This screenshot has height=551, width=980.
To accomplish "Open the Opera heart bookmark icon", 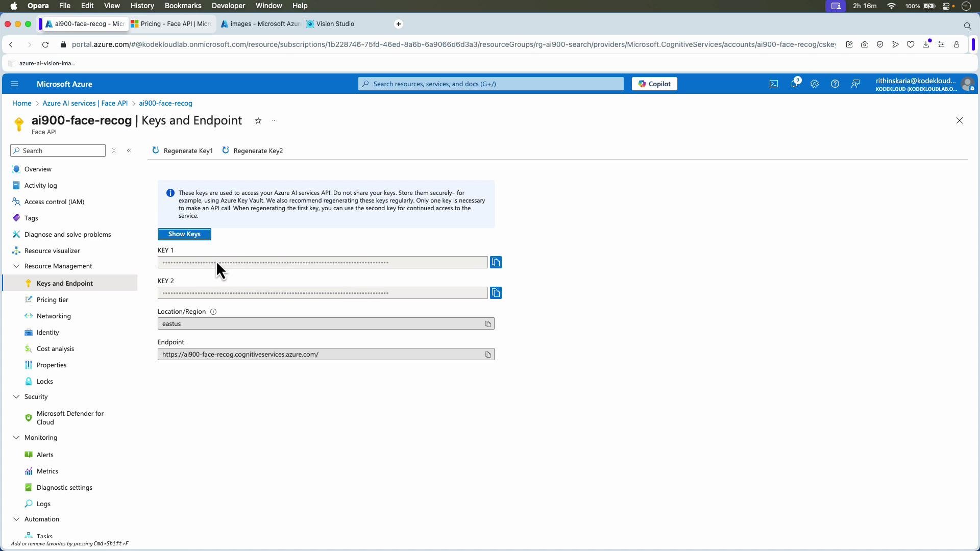I will 911,45.
